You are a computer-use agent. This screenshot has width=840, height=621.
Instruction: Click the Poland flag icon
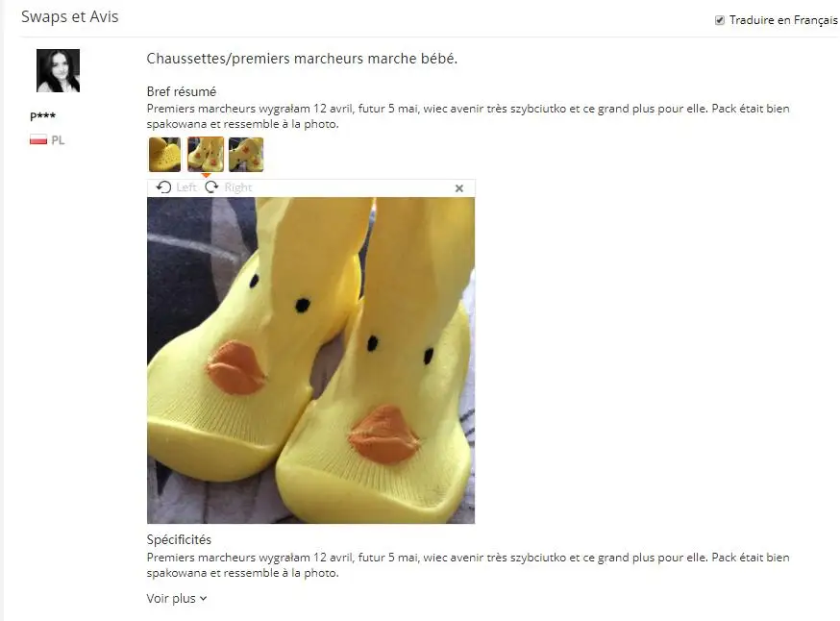[38, 139]
